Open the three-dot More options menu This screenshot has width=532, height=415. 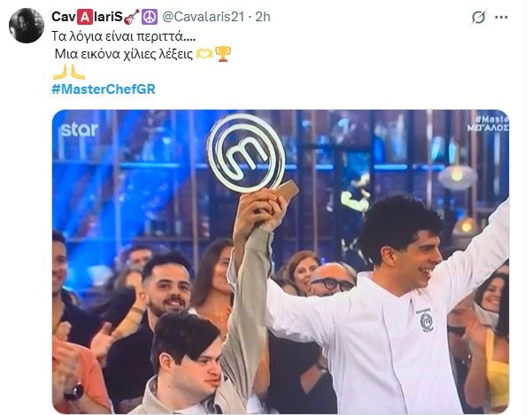point(501,18)
